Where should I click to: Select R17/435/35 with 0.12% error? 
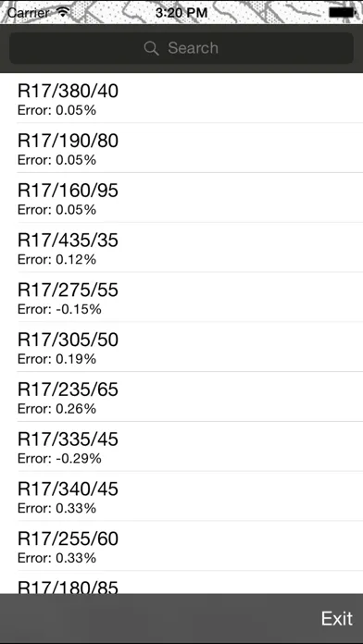(x=181, y=247)
